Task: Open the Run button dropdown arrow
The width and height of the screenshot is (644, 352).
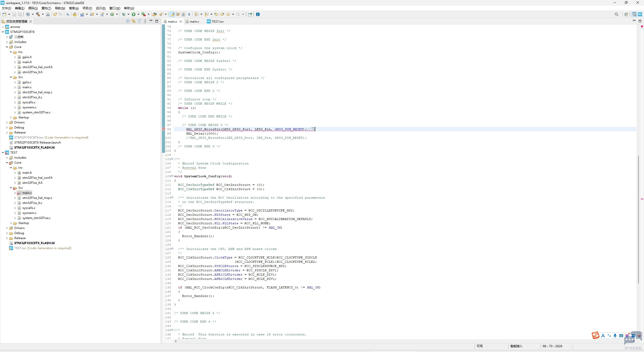Action: click(x=138, y=14)
